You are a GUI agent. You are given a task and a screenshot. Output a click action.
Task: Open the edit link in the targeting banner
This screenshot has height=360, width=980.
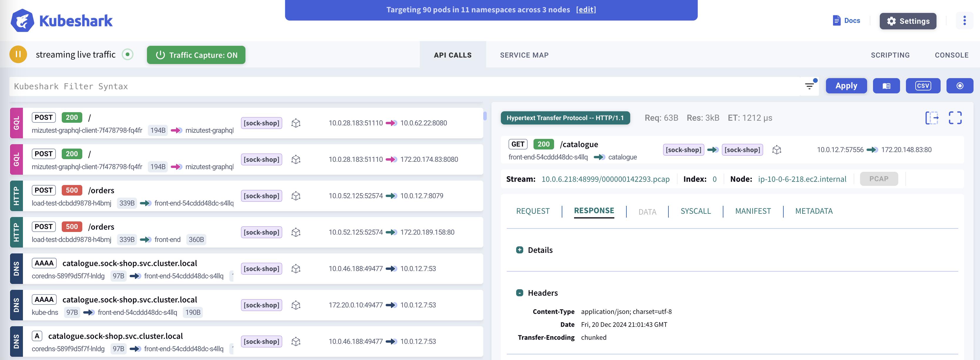pos(586,9)
